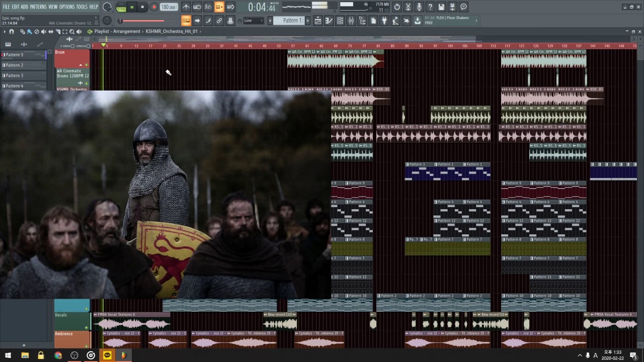
Task: Open the playlist view icon
Action: point(318,21)
